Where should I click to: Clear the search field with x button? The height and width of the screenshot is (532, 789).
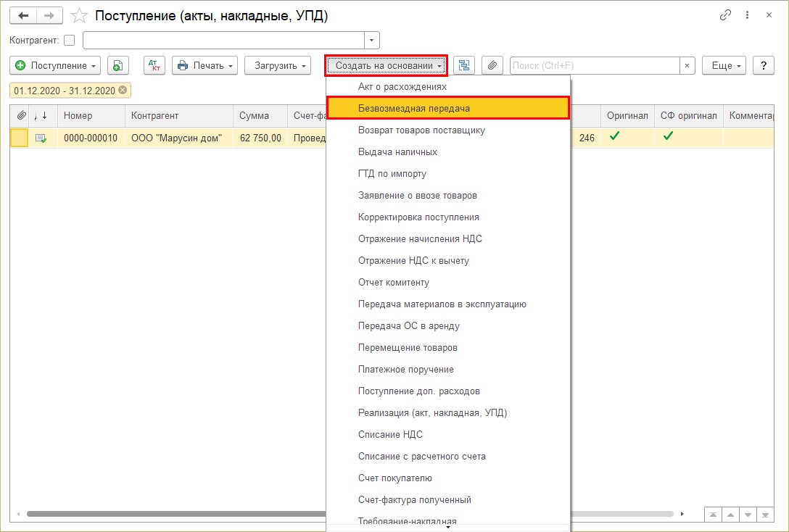(687, 65)
